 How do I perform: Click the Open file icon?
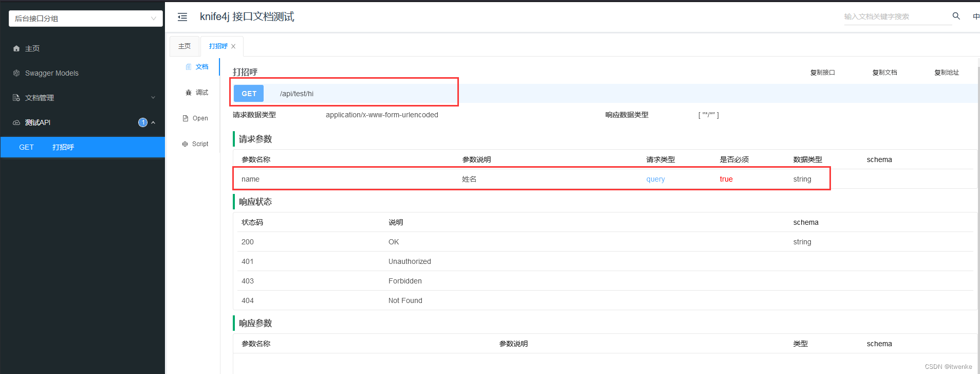186,118
